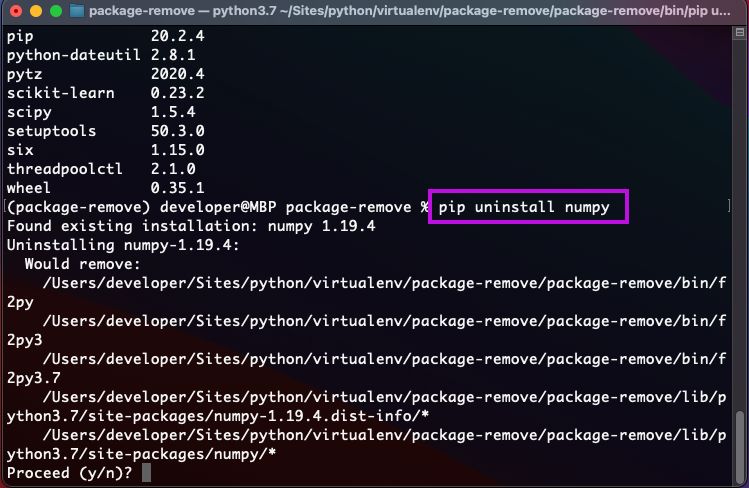This screenshot has width=749, height=488.
Task: Click the 'Found existing installation: numpy 1.19.4' line
Action: [x=191, y=226]
